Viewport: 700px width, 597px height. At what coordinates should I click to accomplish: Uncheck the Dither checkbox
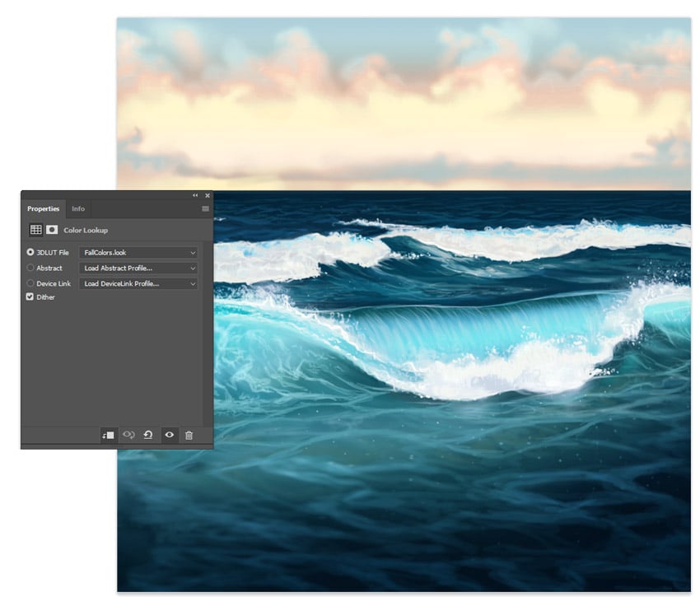tap(30, 296)
